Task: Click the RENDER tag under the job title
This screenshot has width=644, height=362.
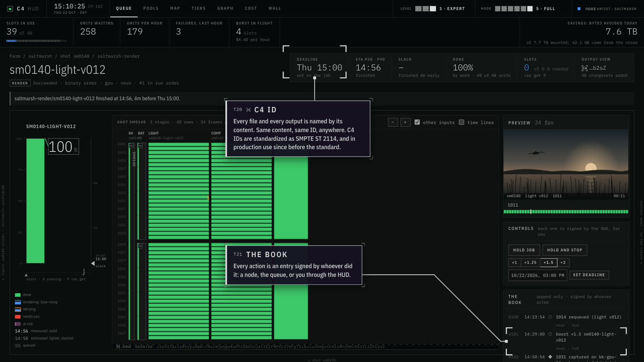Action: (x=20, y=83)
